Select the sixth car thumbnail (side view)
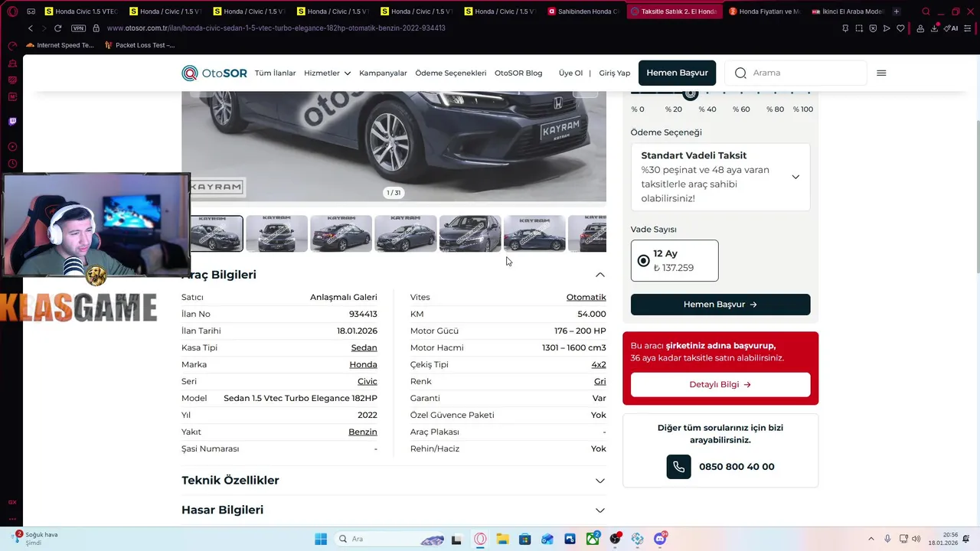Screen dimensions: 980x551 pos(534,233)
